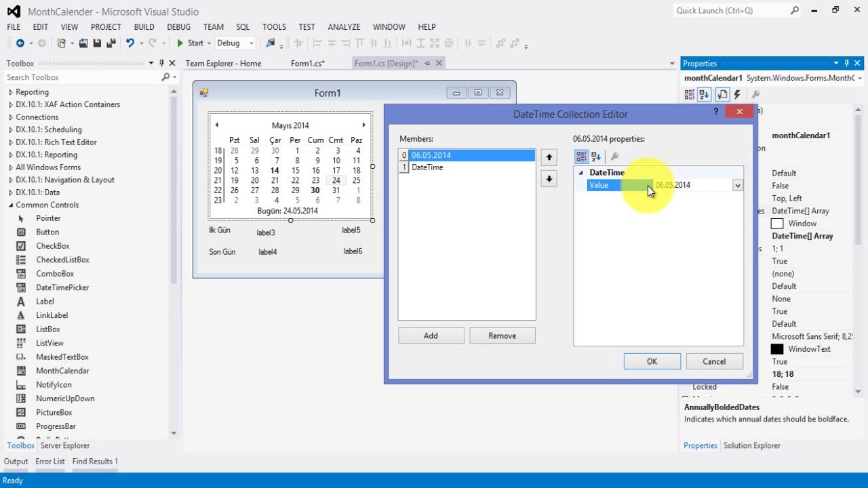This screenshot has width=868, height=488.
Task: Click Categorized icon in Collection Editor
Action: click(x=581, y=157)
